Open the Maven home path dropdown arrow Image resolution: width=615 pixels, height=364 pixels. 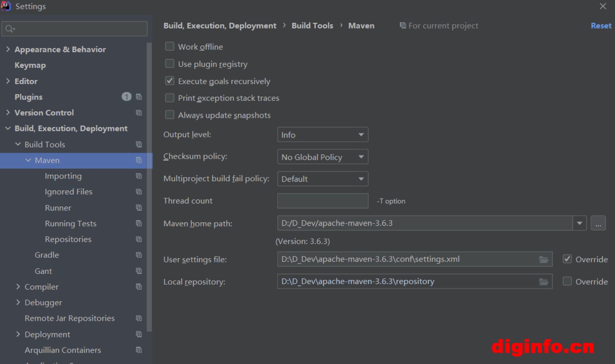[x=580, y=223]
